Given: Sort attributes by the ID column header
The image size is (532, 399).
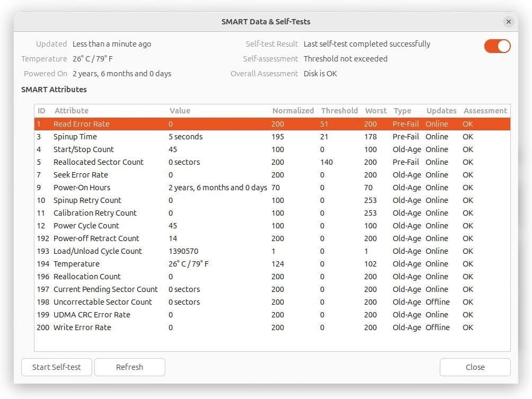Looking at the screenshot, I should 41,110.
